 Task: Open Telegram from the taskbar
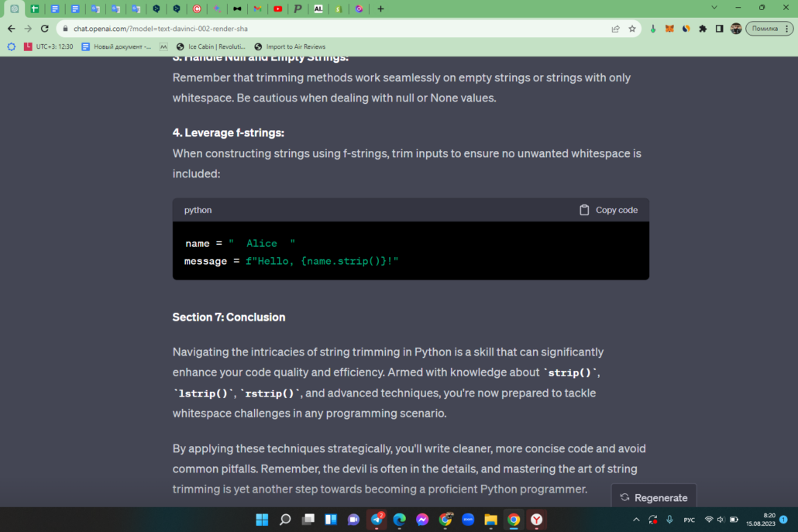pos(377,520)
